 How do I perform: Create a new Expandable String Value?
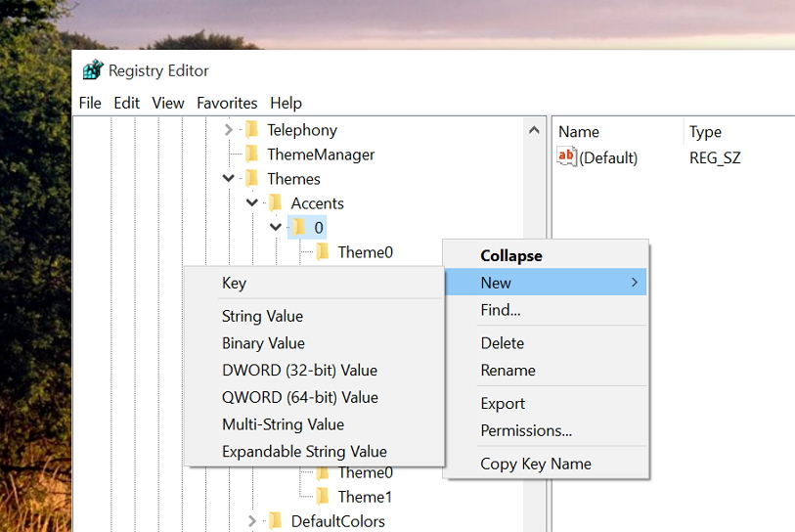pos(314,452)
